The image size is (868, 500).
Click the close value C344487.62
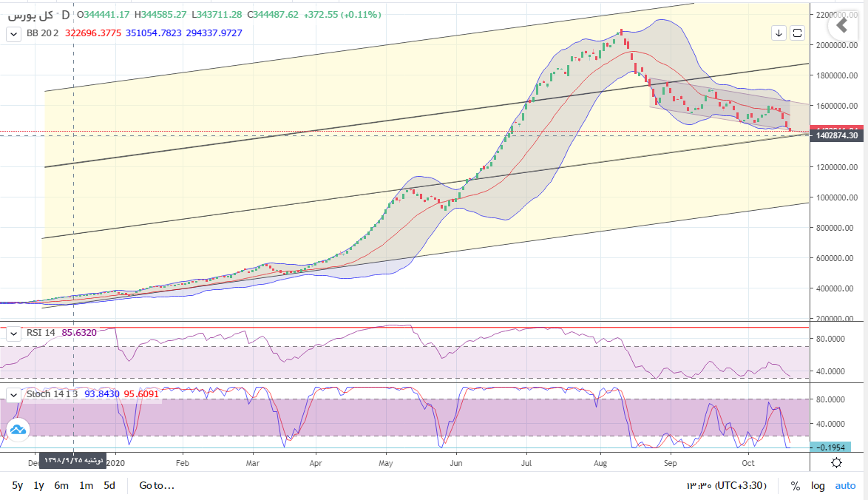click(x=273, y=15)
